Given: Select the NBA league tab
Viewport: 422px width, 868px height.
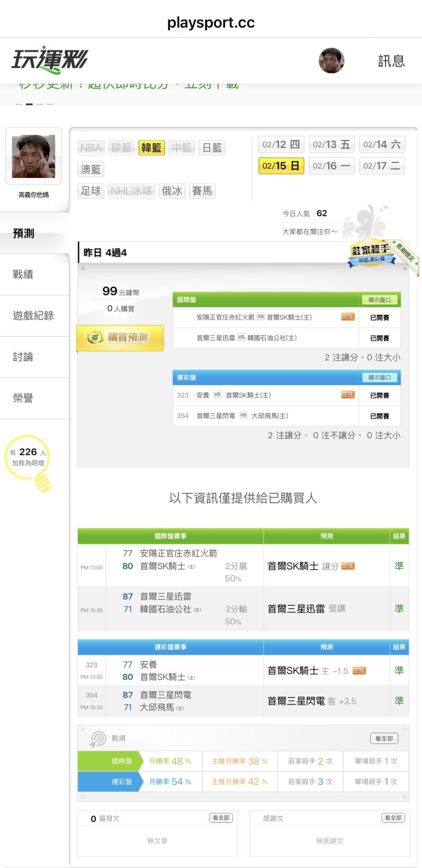Looking at the screenshot, I should point(91,148).
